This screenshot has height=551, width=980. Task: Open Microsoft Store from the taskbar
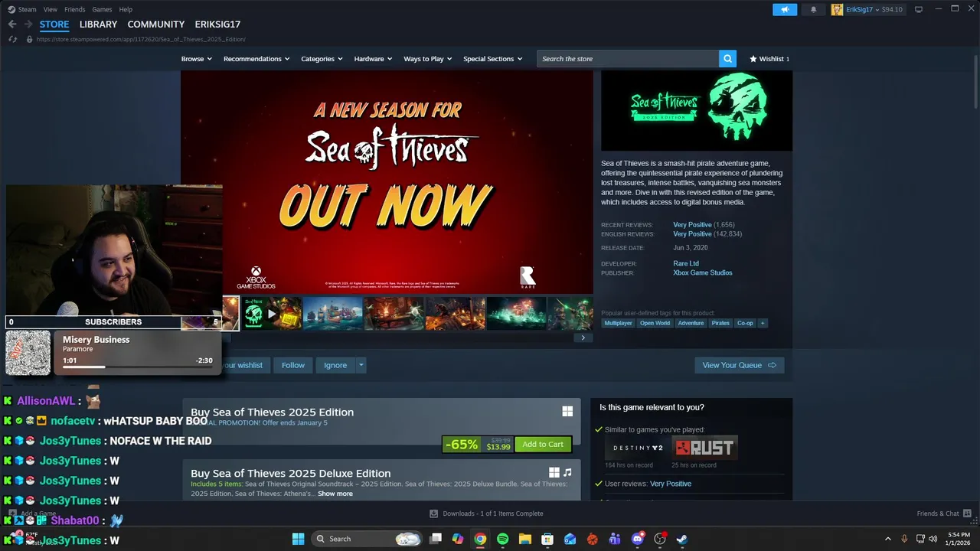click(x=547, y=539)
